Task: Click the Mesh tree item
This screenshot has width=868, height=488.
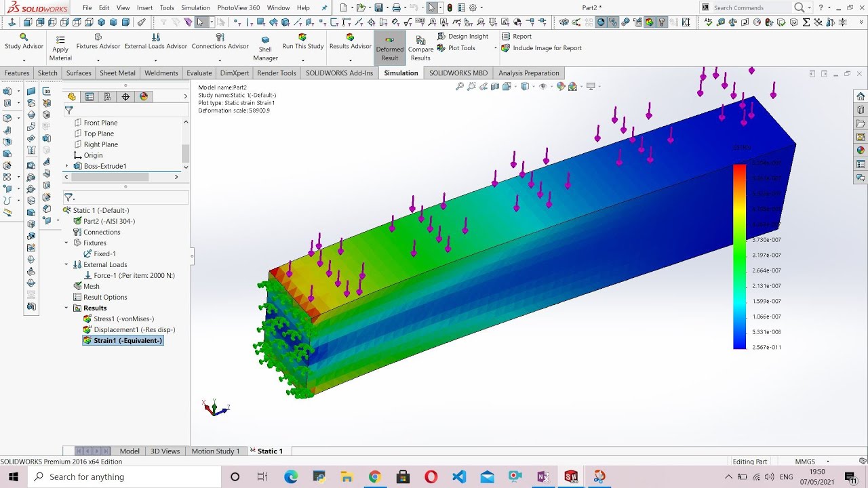Action: pos(86,286)
